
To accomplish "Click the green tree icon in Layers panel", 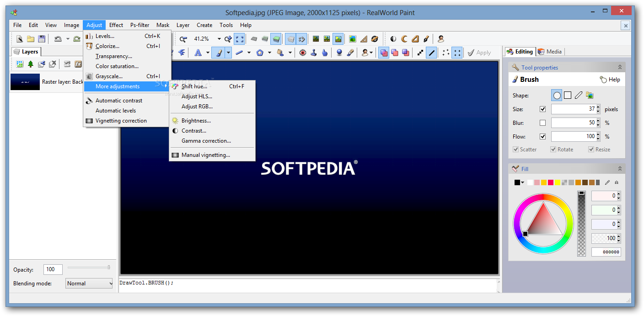I will point(31,64).
